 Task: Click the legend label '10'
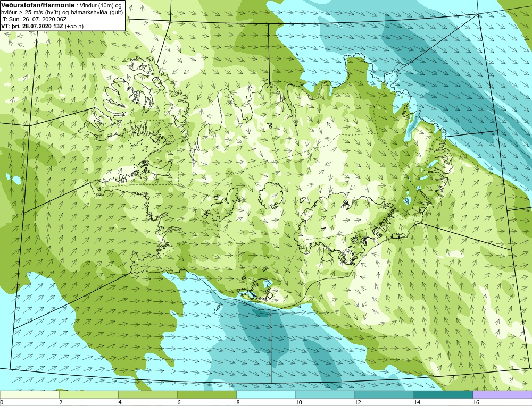coord(298,402)
